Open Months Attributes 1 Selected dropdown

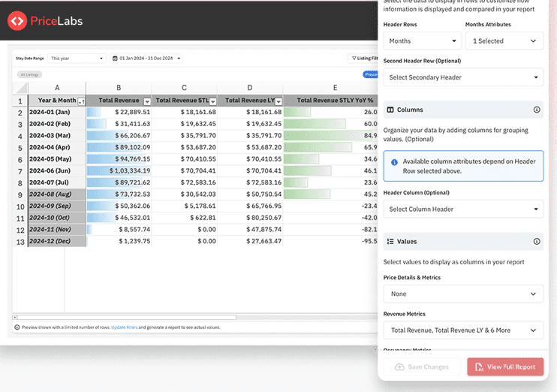pyautogui.click(x=504, y=41)
